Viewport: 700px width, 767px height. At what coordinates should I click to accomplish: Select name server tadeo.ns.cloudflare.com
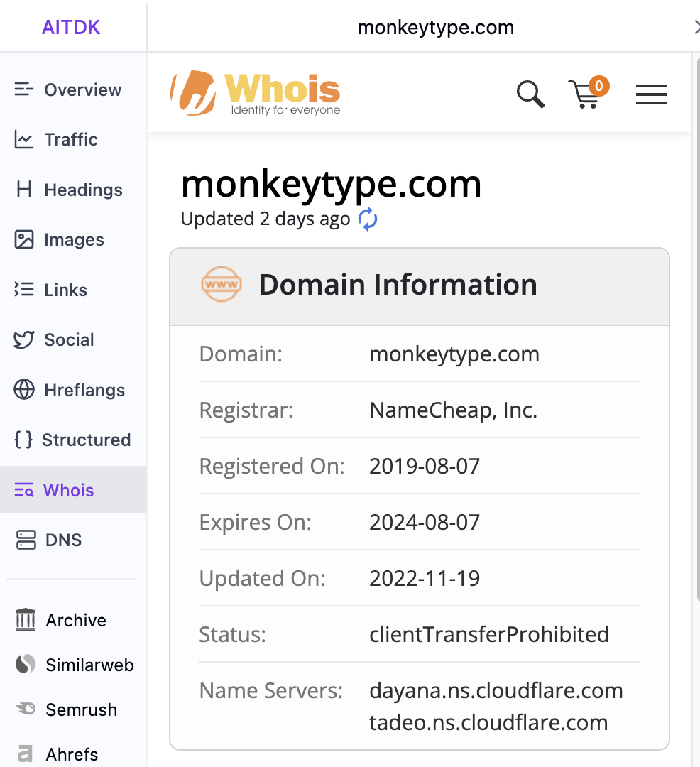pyautogui.click(x=488, y=722)
